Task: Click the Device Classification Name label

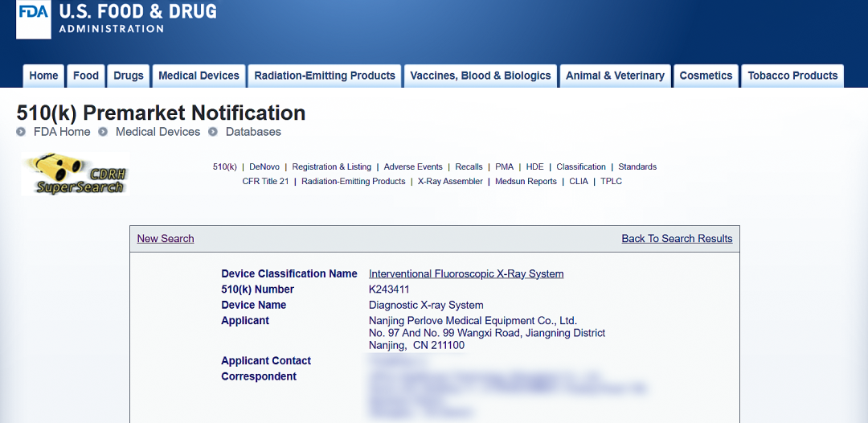Action: pyautogui.click(x=289, y=273)
